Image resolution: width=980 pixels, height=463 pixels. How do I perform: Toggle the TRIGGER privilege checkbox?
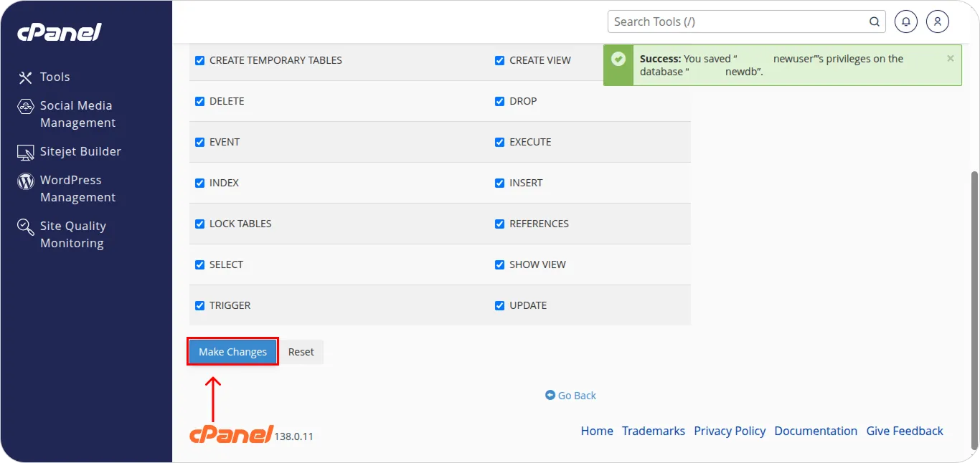[200, 305]
